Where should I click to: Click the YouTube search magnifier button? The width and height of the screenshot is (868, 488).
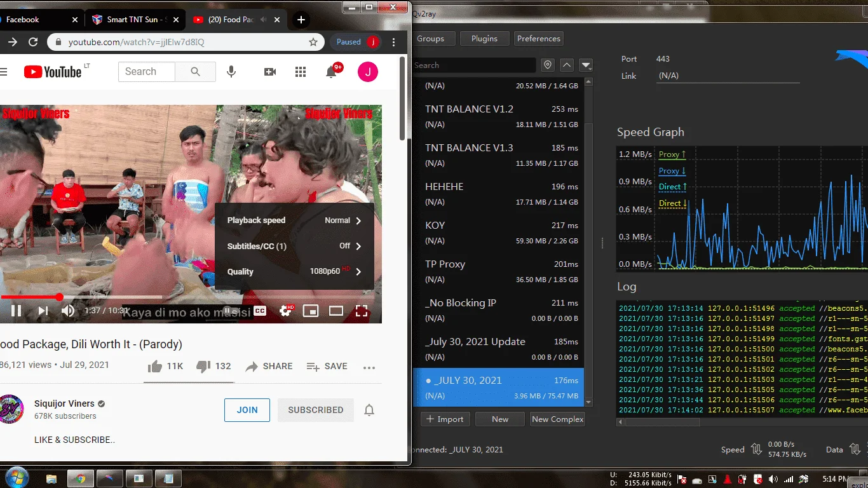click(x=196, y=72)
